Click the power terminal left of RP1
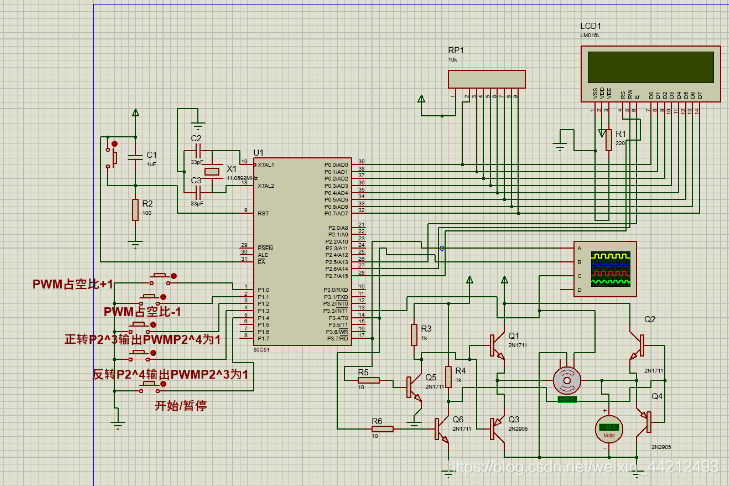Screen dimensions: 729x486 pyautogui.click(x=421, y=99)
